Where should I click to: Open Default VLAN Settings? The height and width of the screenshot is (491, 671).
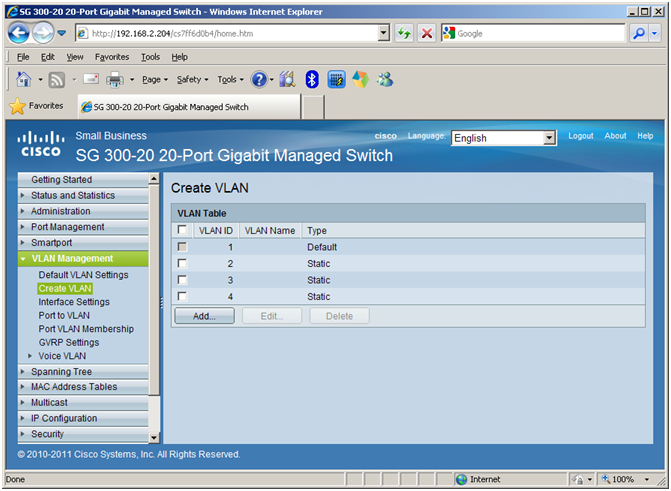pos(83,275)
